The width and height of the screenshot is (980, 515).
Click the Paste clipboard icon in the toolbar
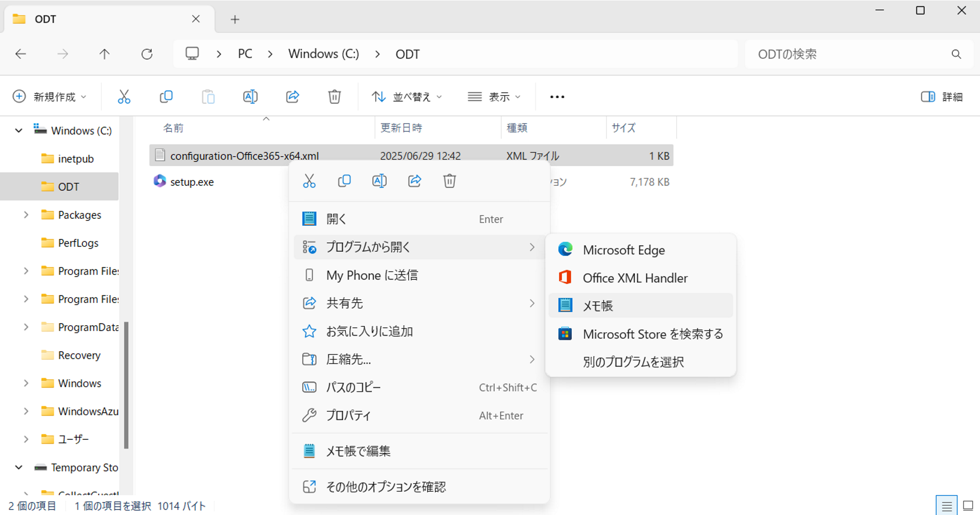point(208,97)
